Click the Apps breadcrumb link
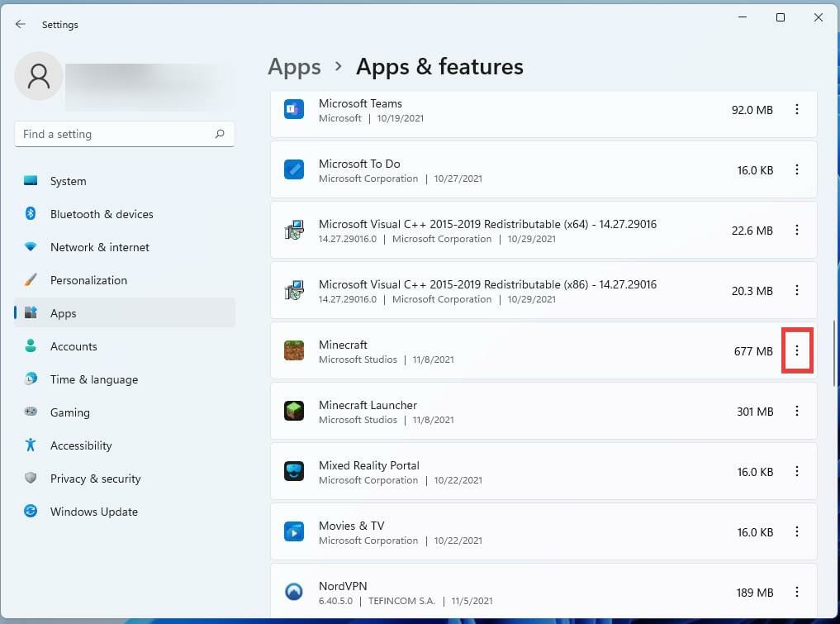 pos(294,67)
